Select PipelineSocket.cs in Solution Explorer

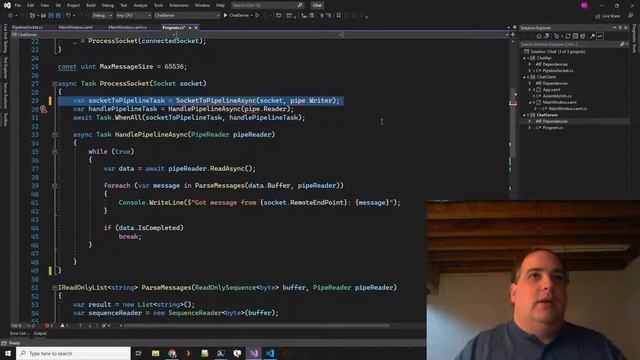(x=558, y=71)
